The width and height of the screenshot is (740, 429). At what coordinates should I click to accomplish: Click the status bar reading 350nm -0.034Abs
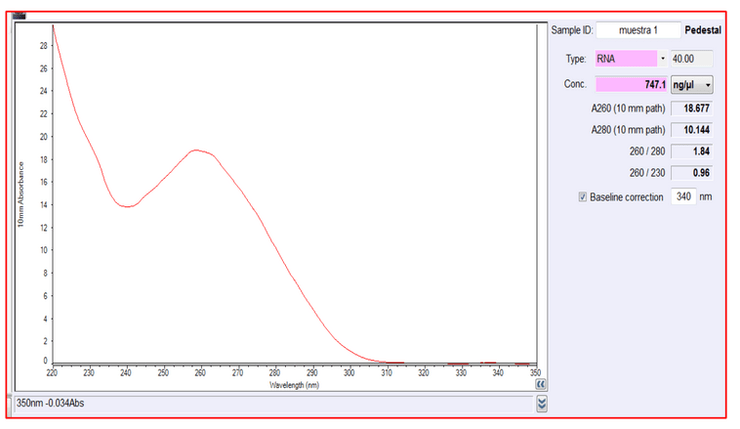pyautogui.click(x=270, y=403)
